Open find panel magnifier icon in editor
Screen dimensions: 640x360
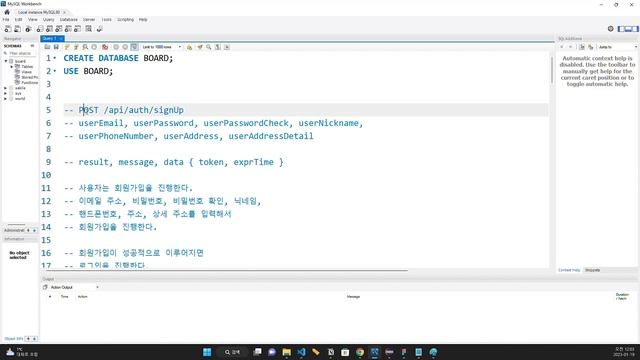[209, 47]
